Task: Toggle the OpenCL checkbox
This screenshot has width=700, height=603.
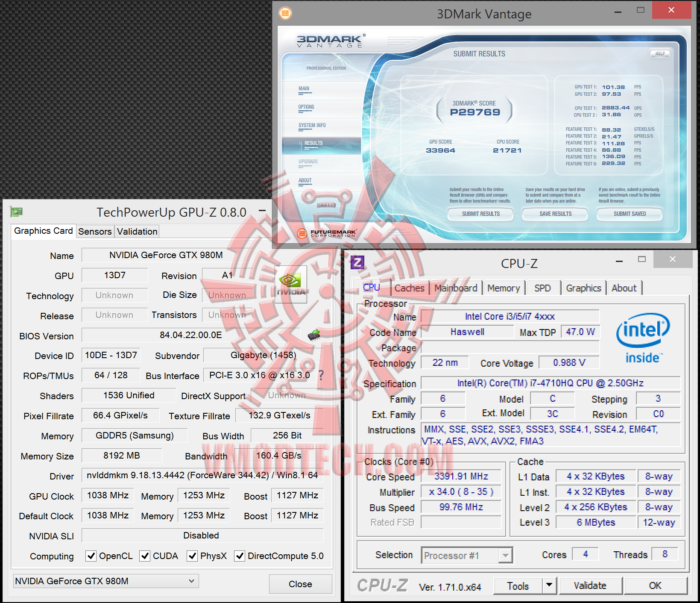Action: pos(91,556)
